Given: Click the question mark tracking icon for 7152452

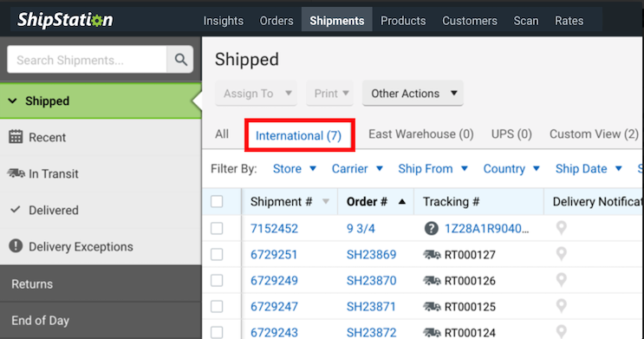Looking at the screenshot, I should [431, 229].
